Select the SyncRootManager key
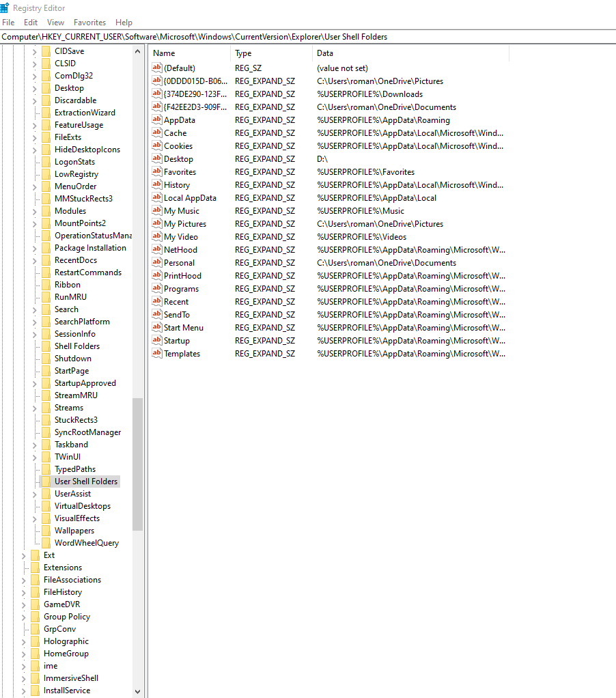616x698 pixels. [x=87, y=432]
